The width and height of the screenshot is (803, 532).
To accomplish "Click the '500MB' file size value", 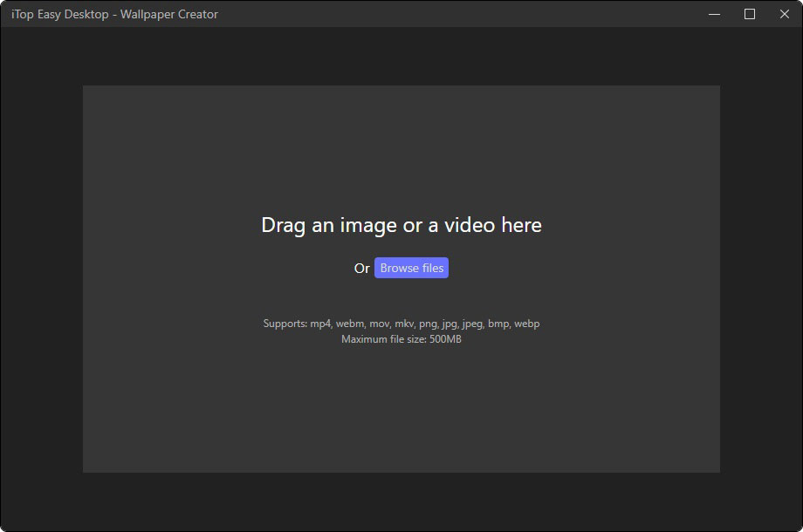I will (x=445, y=339).
